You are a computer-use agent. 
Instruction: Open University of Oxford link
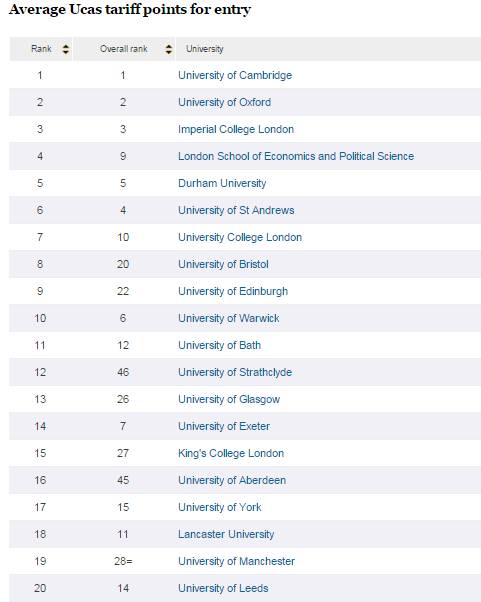[x=225, y=102]
